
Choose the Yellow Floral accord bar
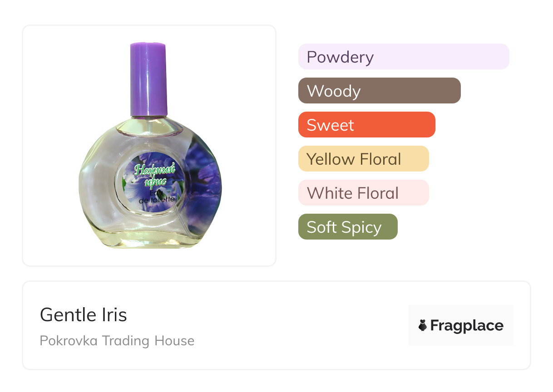coord(363,159)
